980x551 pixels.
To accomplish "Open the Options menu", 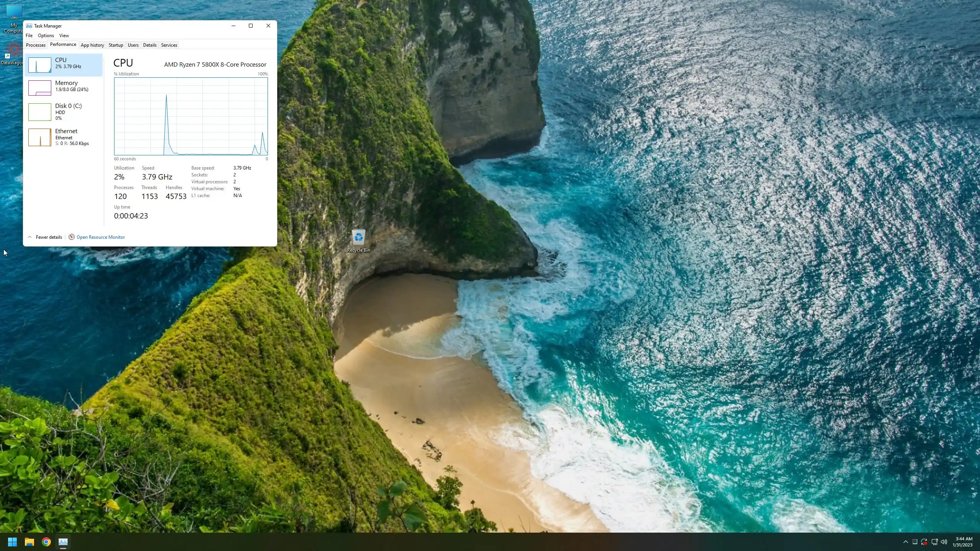I will pos(46,35).
